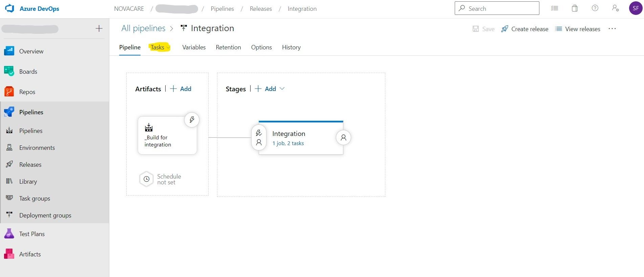The image size is (644, 277).
Task: Click the Search input field
Action: [x=497, y=8]
